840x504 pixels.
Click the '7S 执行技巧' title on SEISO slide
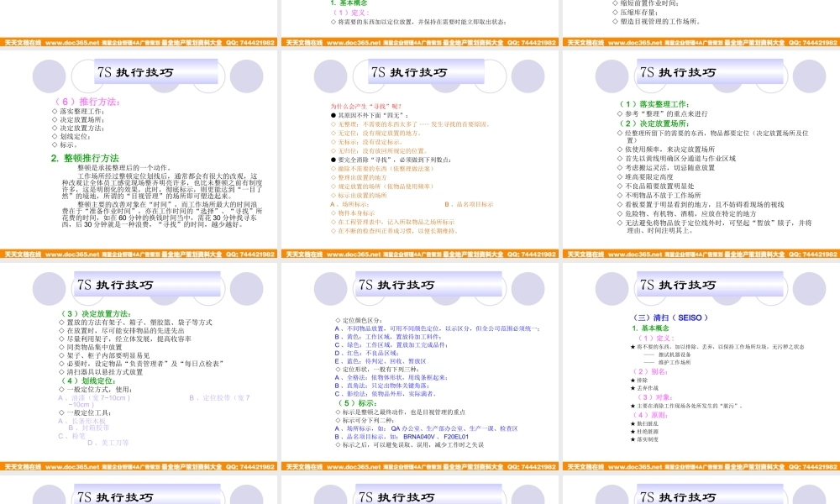[678, 285]
